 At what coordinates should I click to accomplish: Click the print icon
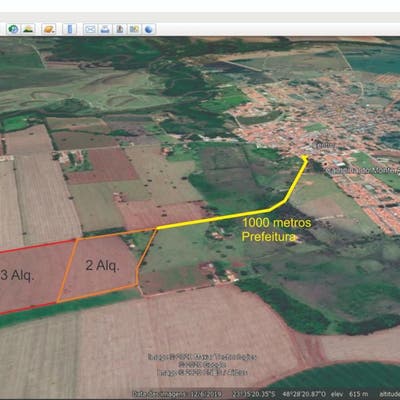(x=105, y=29)
